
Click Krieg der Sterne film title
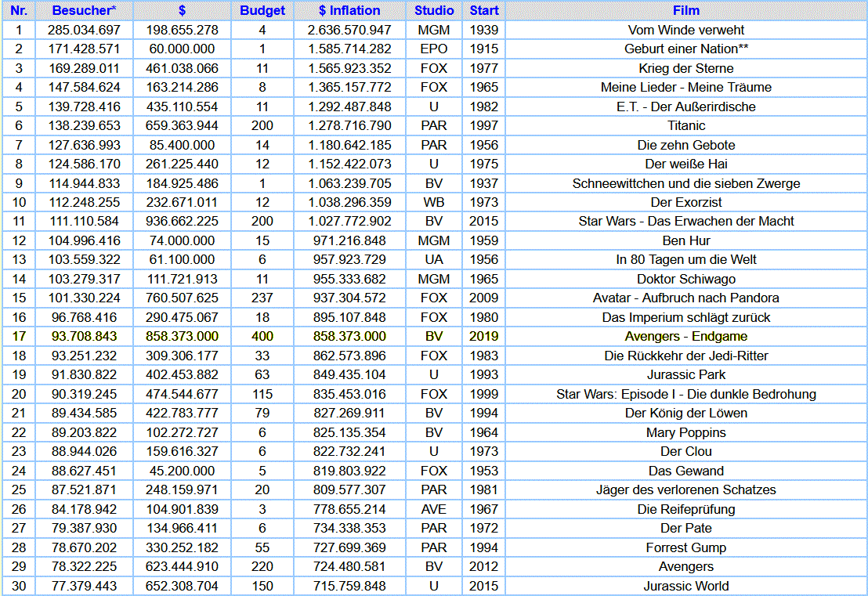click(686, 68)
